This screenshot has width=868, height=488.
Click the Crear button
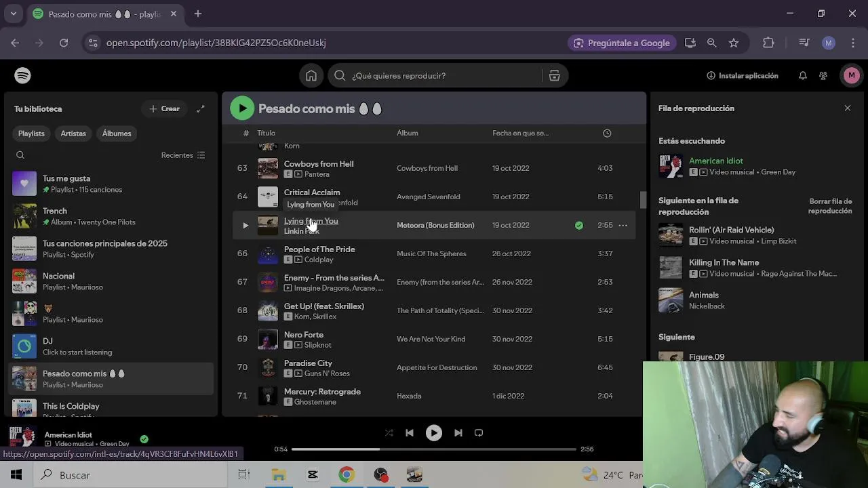(164, 108)
